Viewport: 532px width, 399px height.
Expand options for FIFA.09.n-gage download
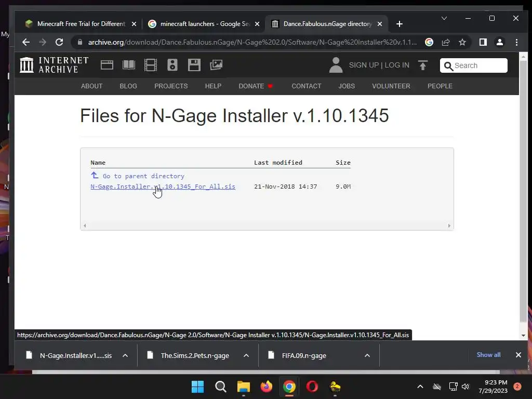367,355
